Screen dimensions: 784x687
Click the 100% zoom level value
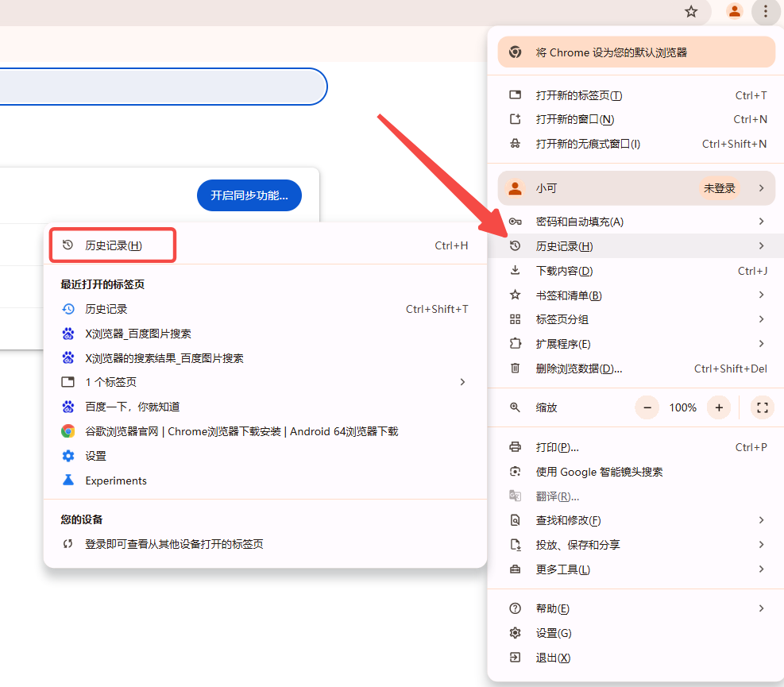[x=682, y=407]
